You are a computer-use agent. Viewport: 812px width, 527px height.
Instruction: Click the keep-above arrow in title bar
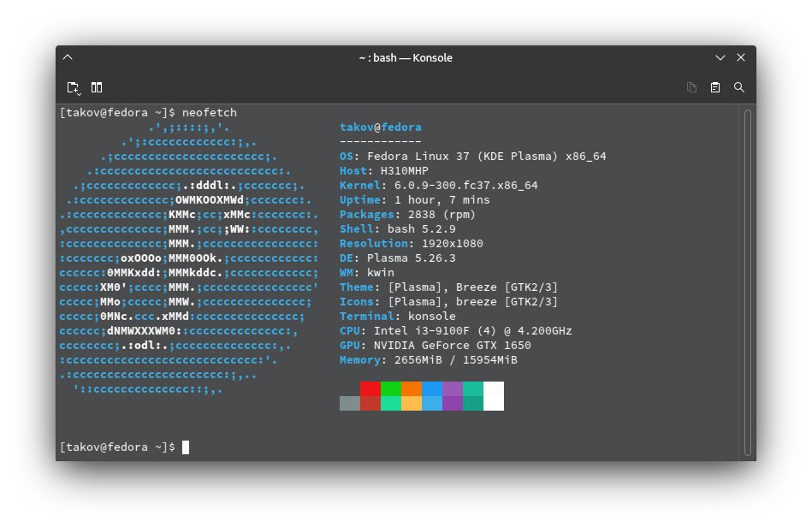click(x=68, y=57)
